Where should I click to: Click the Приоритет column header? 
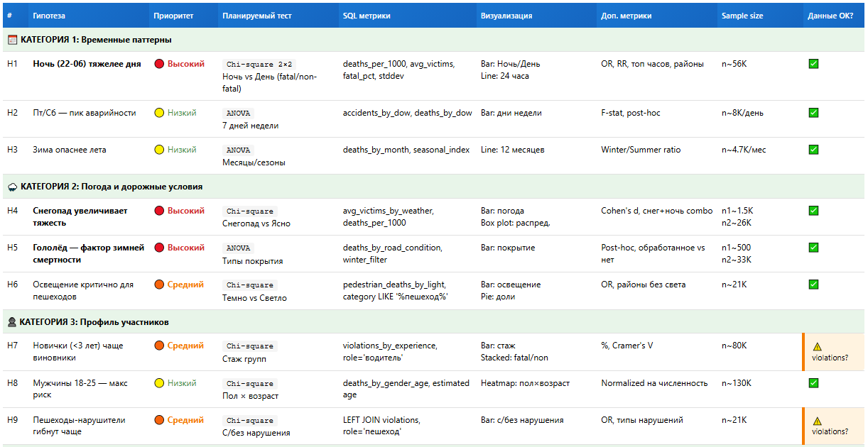coord(173,16)
